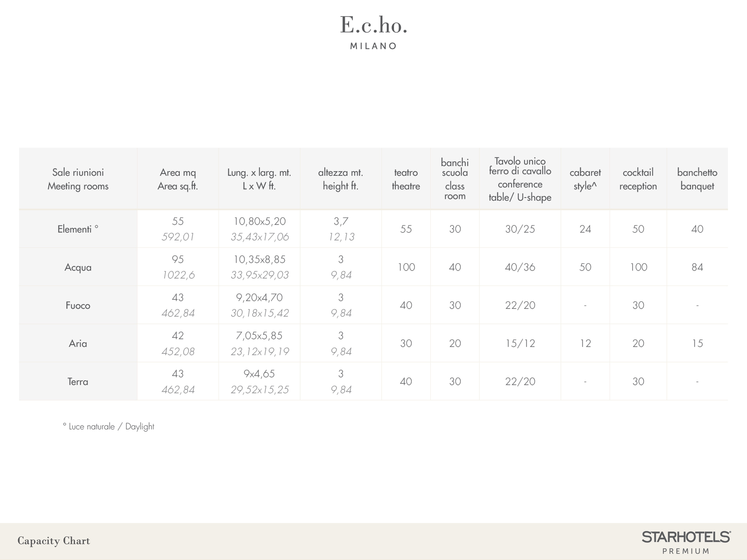This screenshot has width=747, height=560.
Task: Click the banchetto banquet column header
Action: coord(697,179)
